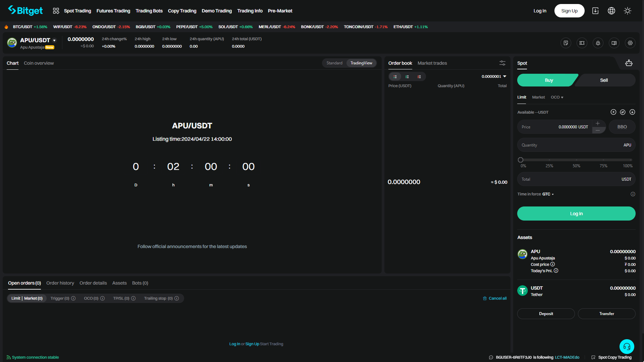644x362 pixels.
Task: Toggle the light/dark theme sun icon
Action: [627, 11]
